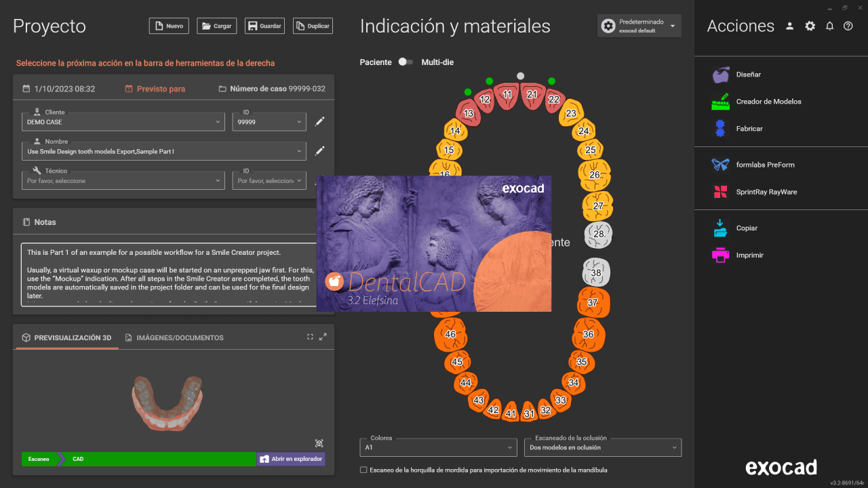The image size is (868, 488).
Task: Click the Guardar project button
Action: click(264, 26)
